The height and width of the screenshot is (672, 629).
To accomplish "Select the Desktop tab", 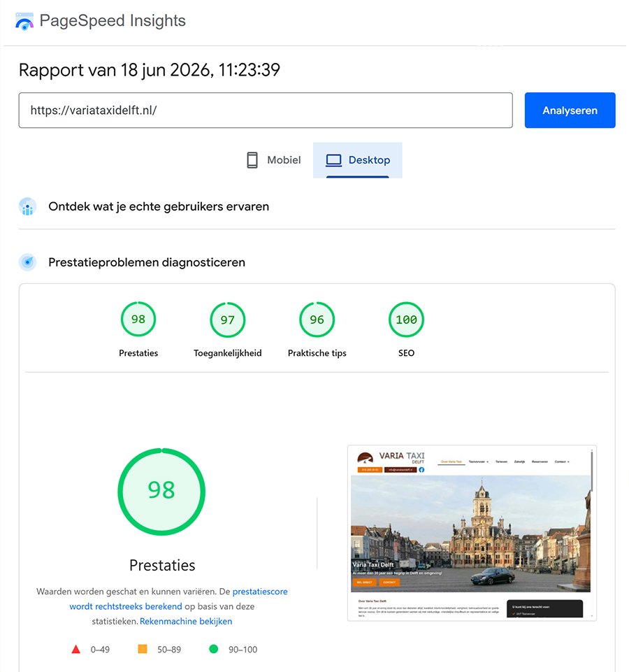I will click(357, 160).
